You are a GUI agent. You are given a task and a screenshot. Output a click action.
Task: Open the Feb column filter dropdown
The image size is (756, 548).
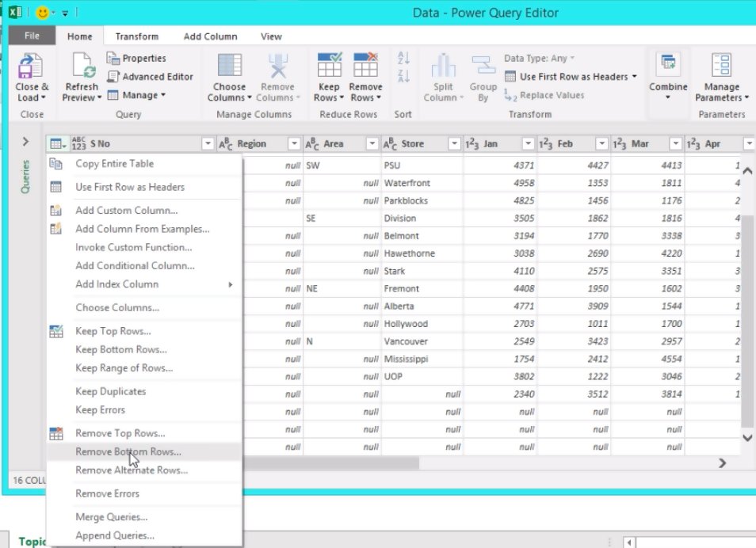[601, 143]
